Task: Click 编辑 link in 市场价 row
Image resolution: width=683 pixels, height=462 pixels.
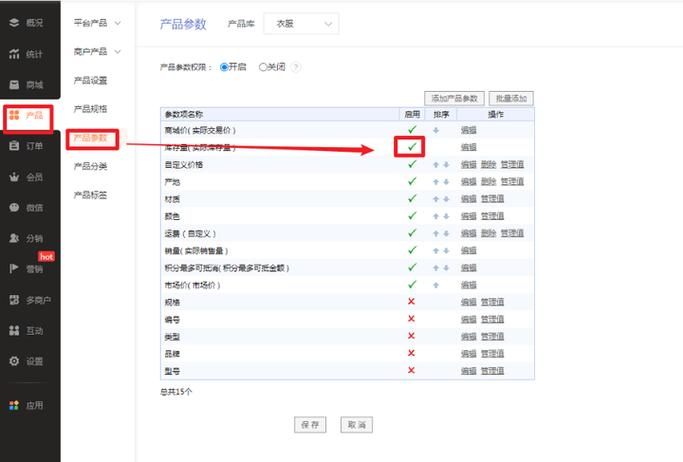Action: click(469, 285)
